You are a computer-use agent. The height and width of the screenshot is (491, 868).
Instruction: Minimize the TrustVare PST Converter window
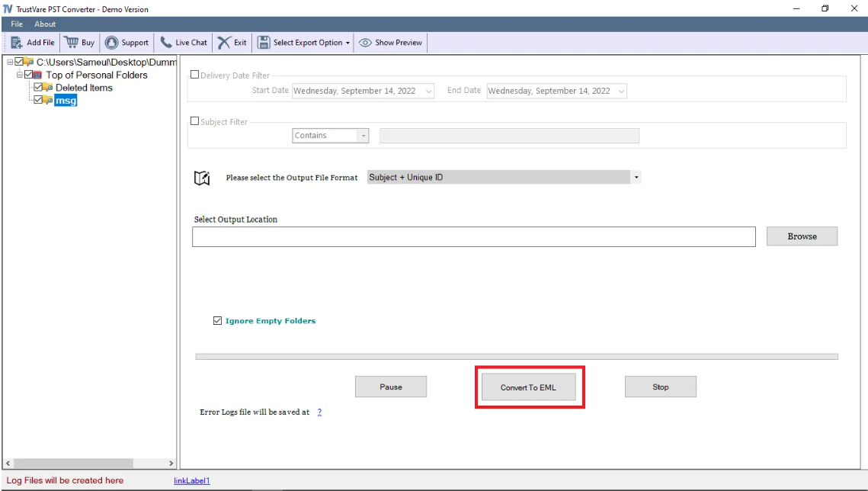(796, 8)
